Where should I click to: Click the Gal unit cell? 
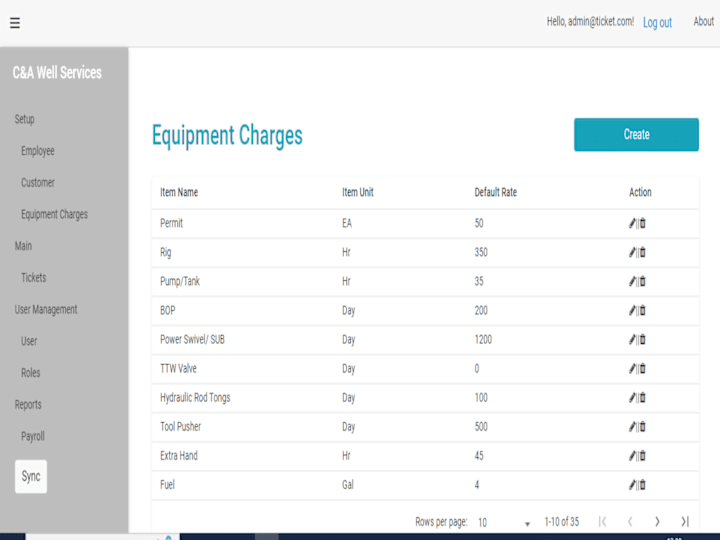pyautogui.click(x=348, y=484)
